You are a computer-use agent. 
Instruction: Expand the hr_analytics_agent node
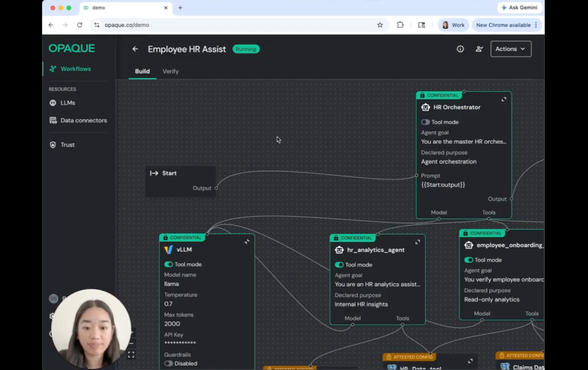click(417, 242)
